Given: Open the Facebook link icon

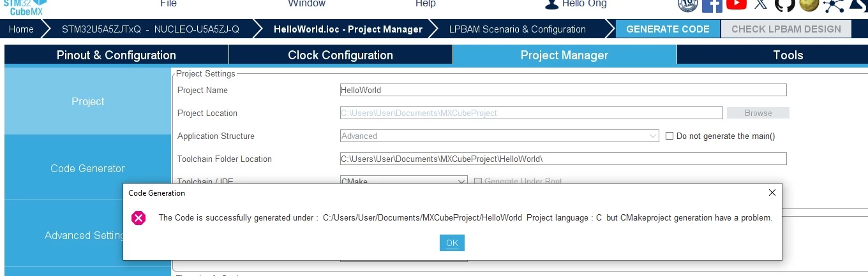Looking at the screenshot, I should pos(712,4).
